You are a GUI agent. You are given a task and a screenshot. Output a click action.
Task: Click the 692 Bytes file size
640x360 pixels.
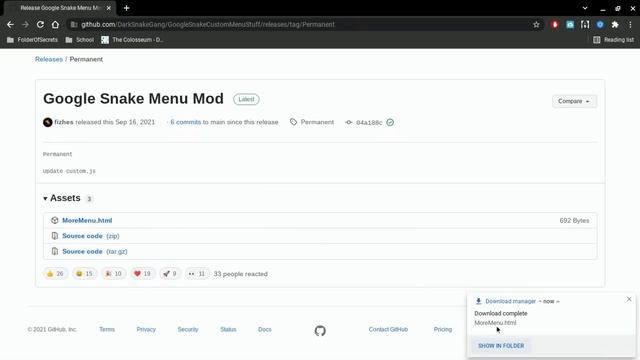coord(574,220)
